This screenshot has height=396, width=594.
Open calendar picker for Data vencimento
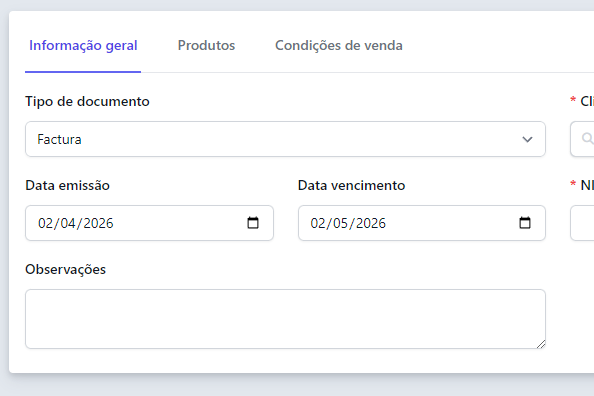click(525, 223)
